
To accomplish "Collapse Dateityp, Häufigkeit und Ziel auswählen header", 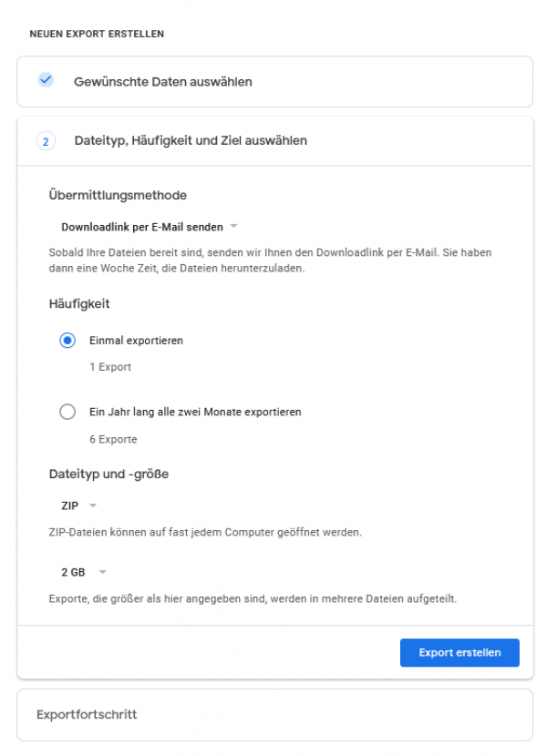I will tap(274, 141).
